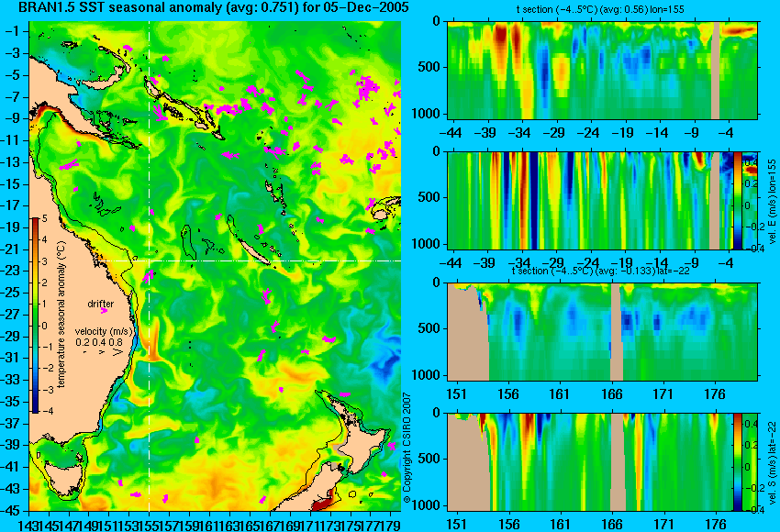The width and height of the screenshot is (780, 532).
Task: Open the t section lon=155 temperature panel
Action: pyautogui.click(x=602, y=70)
